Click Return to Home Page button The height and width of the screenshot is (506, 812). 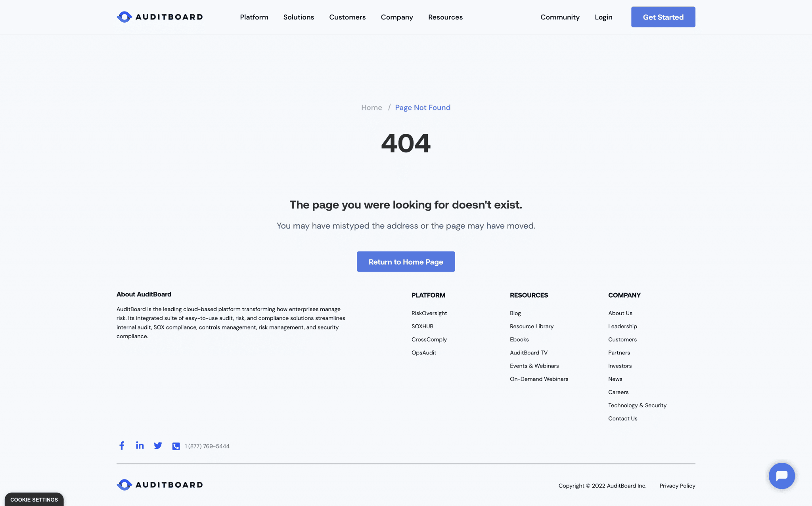pos(406,262)
